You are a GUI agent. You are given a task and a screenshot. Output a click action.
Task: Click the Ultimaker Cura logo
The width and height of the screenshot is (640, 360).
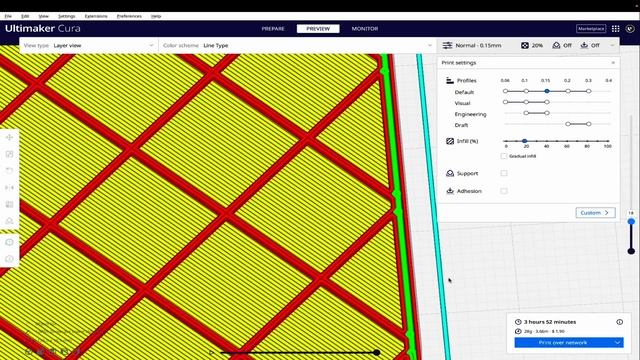pos(43,29)
